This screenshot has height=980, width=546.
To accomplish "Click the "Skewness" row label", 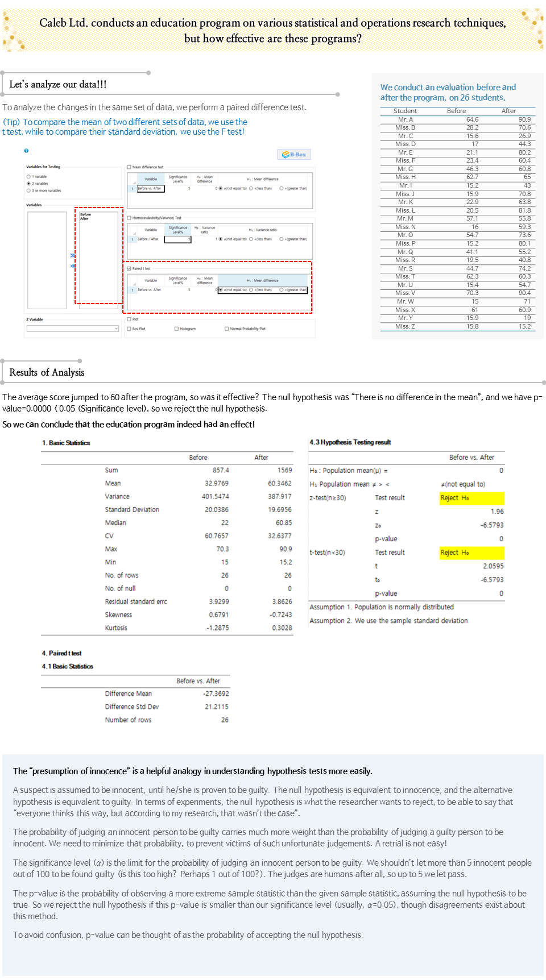I will [118, 615].
